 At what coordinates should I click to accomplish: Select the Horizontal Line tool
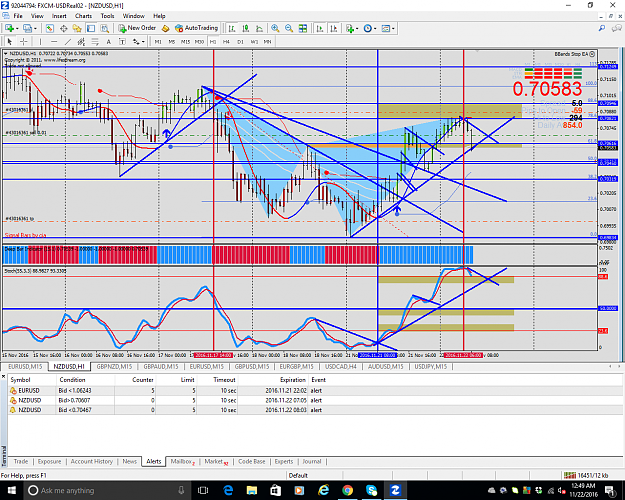[54, 41]
